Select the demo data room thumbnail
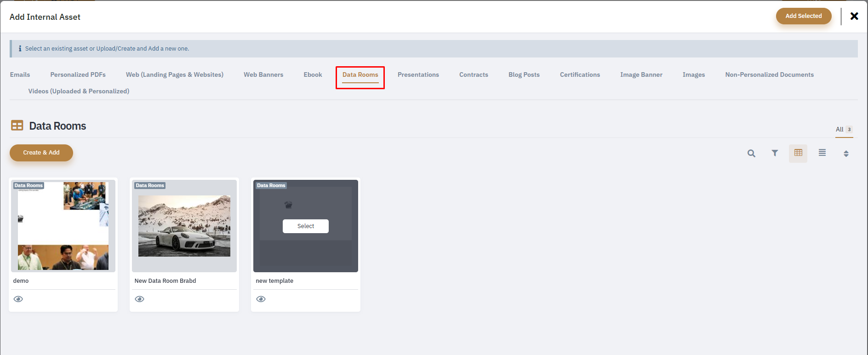 [63, 226]
